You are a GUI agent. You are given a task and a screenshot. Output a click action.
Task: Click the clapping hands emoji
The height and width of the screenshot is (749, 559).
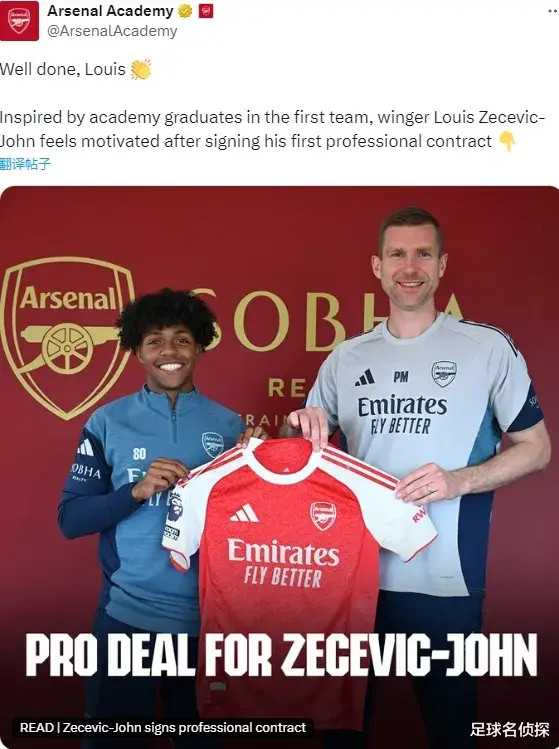tap(141, 69)
